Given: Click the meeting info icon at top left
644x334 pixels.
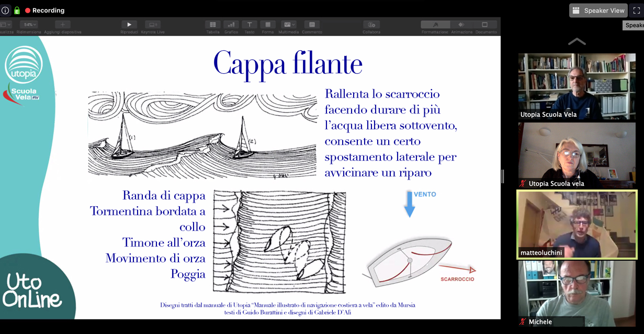Looking at the screenshot, I should 5,10.
